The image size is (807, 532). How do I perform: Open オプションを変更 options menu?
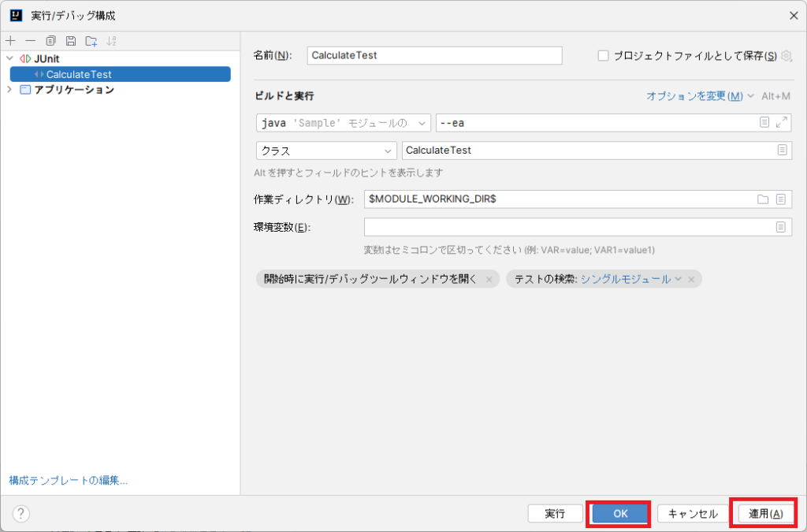(700, 96)
